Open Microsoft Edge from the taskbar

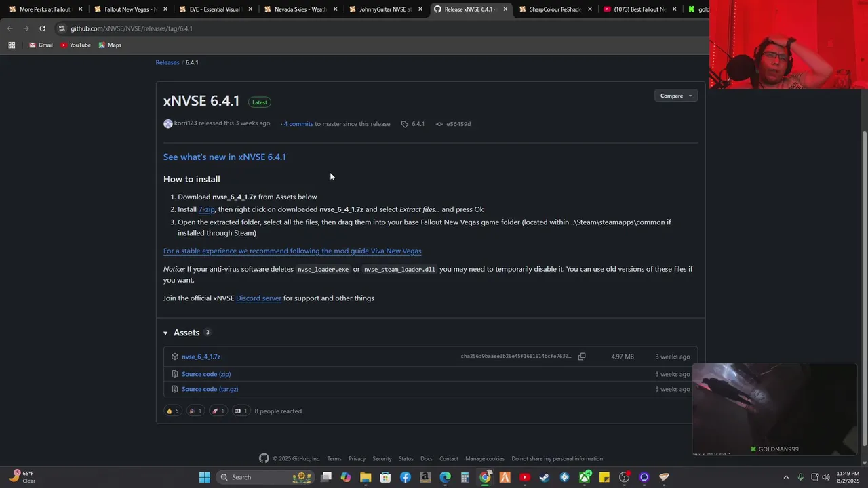click(445, 477)
